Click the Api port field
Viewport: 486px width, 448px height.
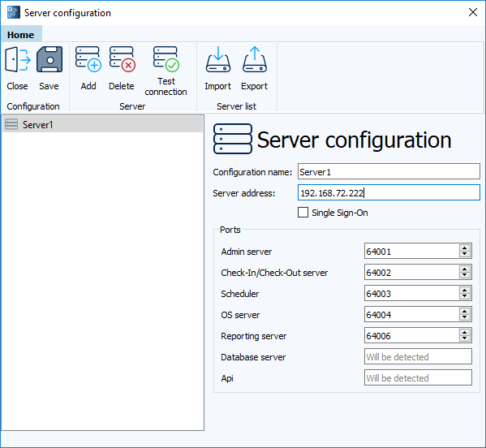(418, 377)
